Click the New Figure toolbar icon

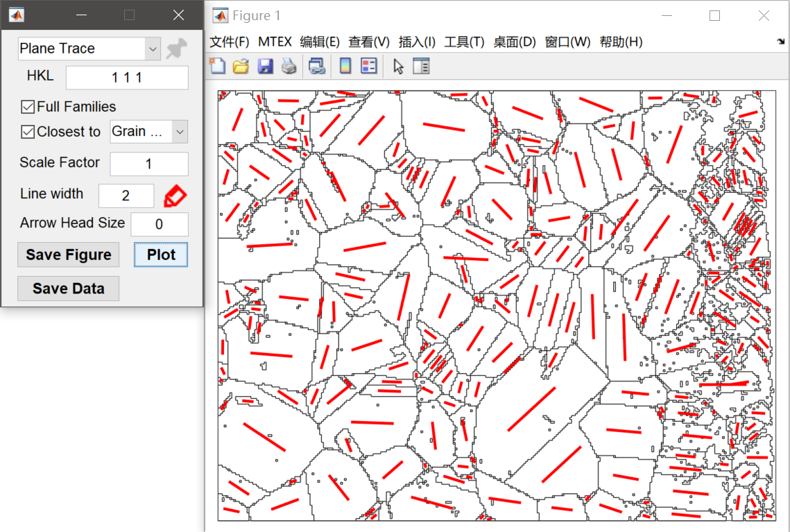tap(217, 66)
